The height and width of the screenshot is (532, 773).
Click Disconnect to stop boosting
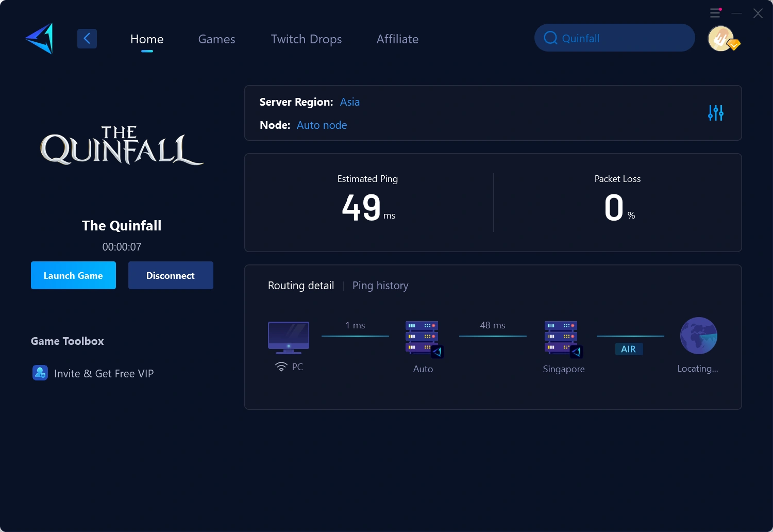tap(171, 275)
